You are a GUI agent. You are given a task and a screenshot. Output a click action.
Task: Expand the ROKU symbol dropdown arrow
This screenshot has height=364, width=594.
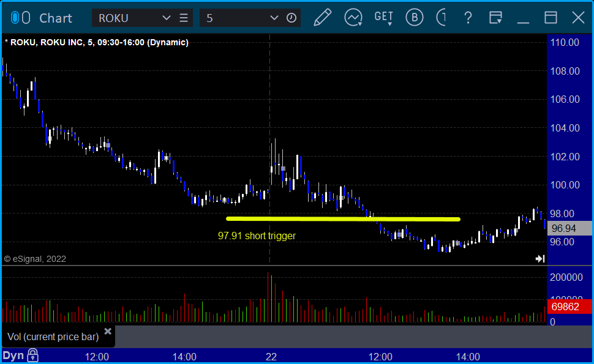click(x=166, y=18)
